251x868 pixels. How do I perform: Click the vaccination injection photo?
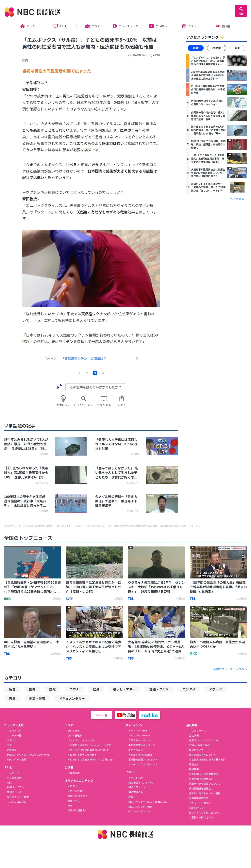click(91, 268)
